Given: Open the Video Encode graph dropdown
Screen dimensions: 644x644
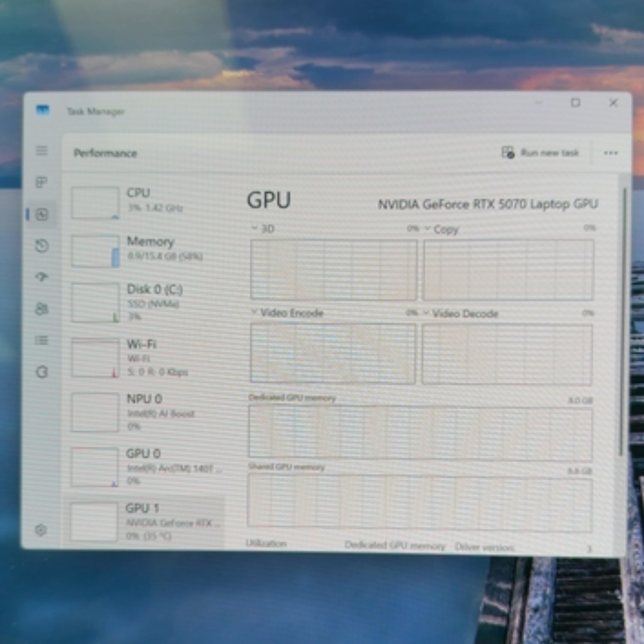Looking at the screenshot, I should tap(254, 312).
